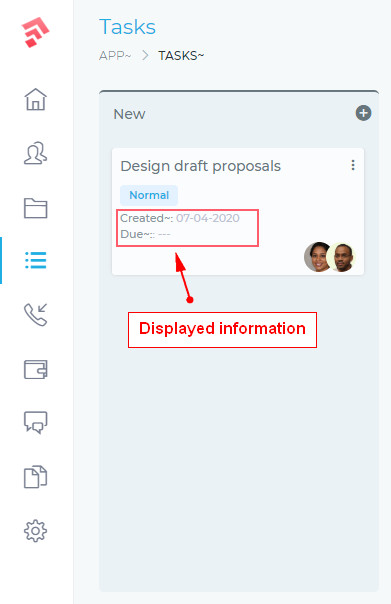Click the red app logo
This screenshot has height=604, width=391.
pos(35,32)
